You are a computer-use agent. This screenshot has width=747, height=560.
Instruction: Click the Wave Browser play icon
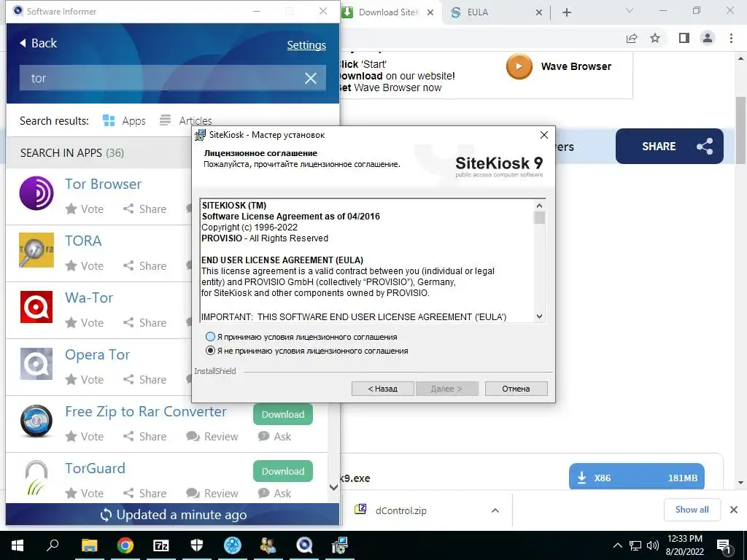click(519, 66)
